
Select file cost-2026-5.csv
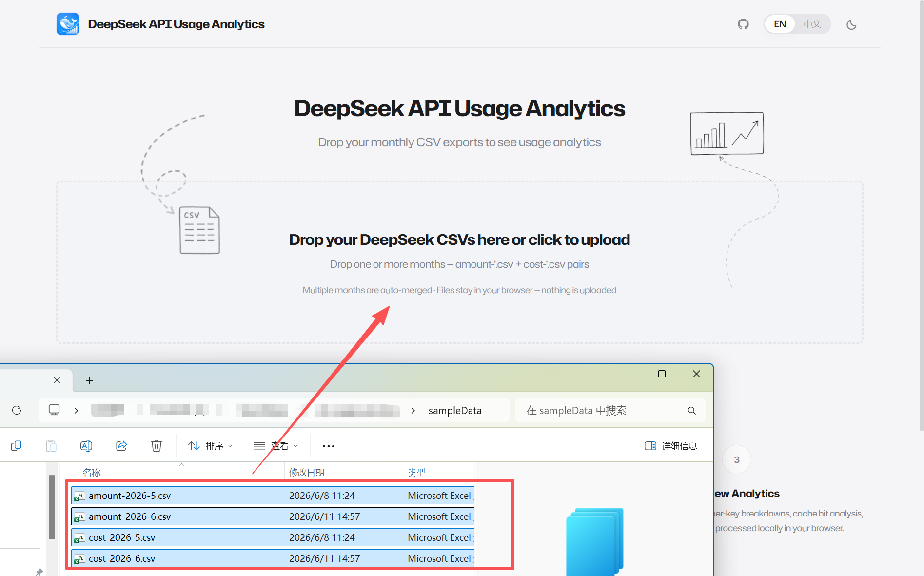[x=273, y=537]
